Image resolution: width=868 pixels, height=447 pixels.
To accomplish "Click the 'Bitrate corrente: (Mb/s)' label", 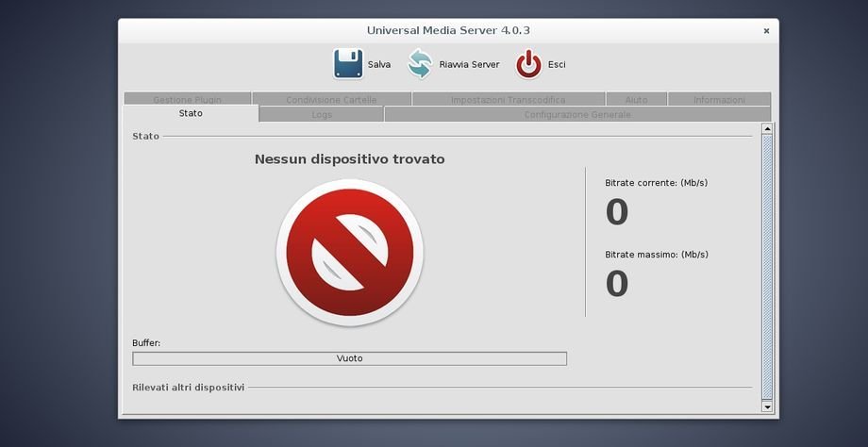I will tap(656, 183).
